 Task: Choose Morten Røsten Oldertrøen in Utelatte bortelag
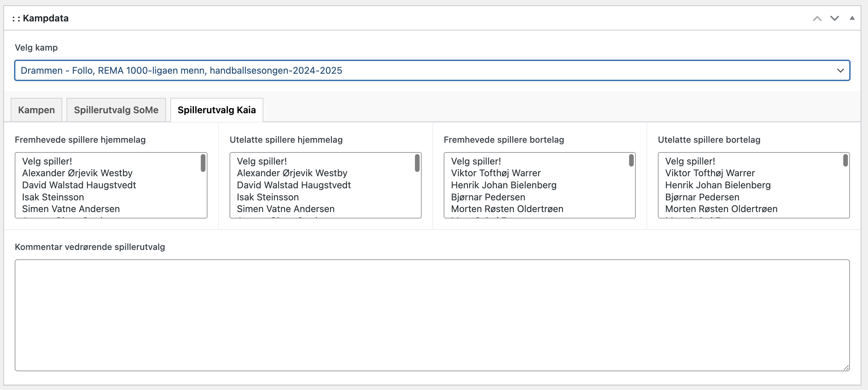coord(721,209)
